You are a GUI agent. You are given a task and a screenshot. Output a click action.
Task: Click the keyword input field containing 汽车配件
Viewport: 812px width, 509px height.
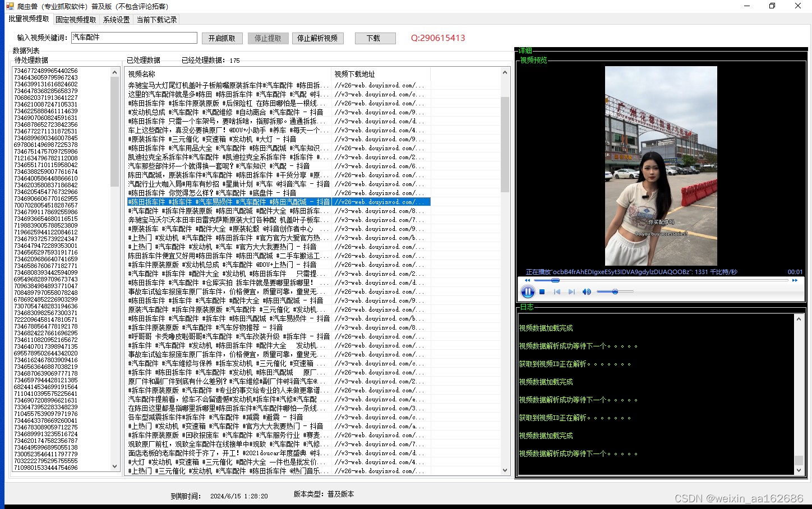(x=134, y=38)
